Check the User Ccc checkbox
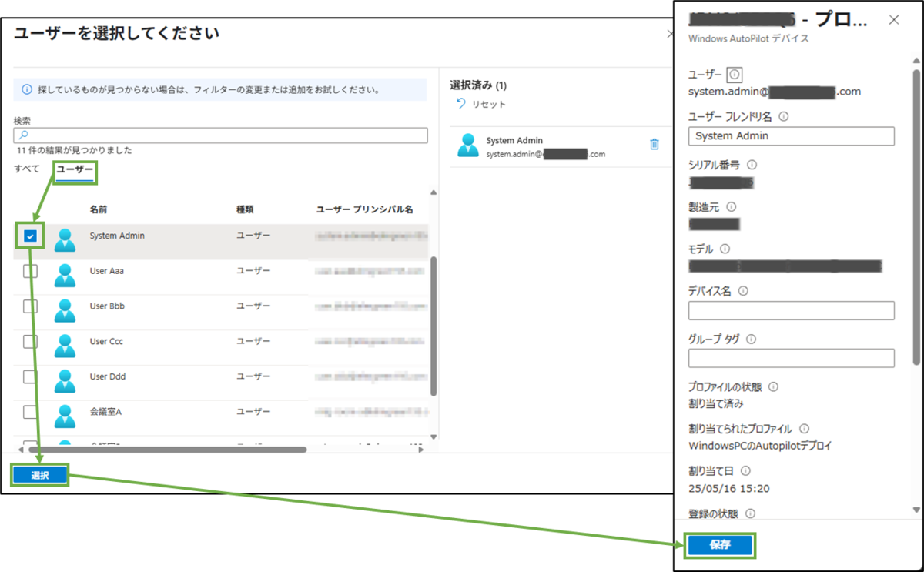The image size is (924, 572). (30, 342)
